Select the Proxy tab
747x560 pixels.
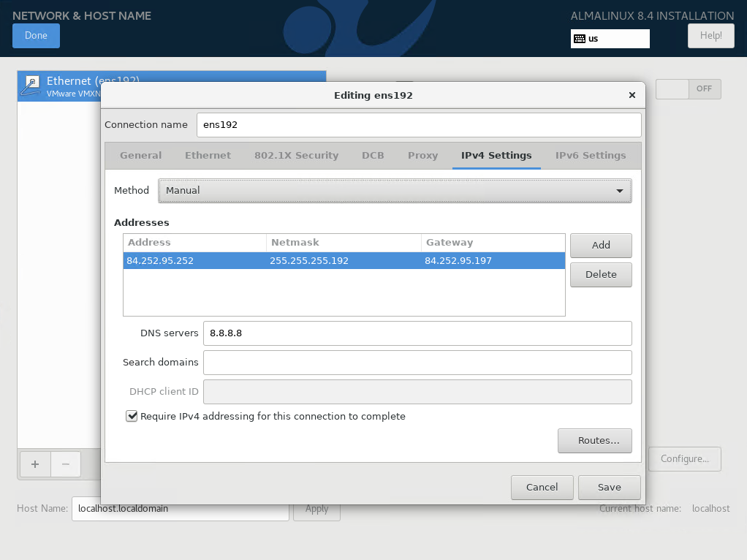coord(422,155)
